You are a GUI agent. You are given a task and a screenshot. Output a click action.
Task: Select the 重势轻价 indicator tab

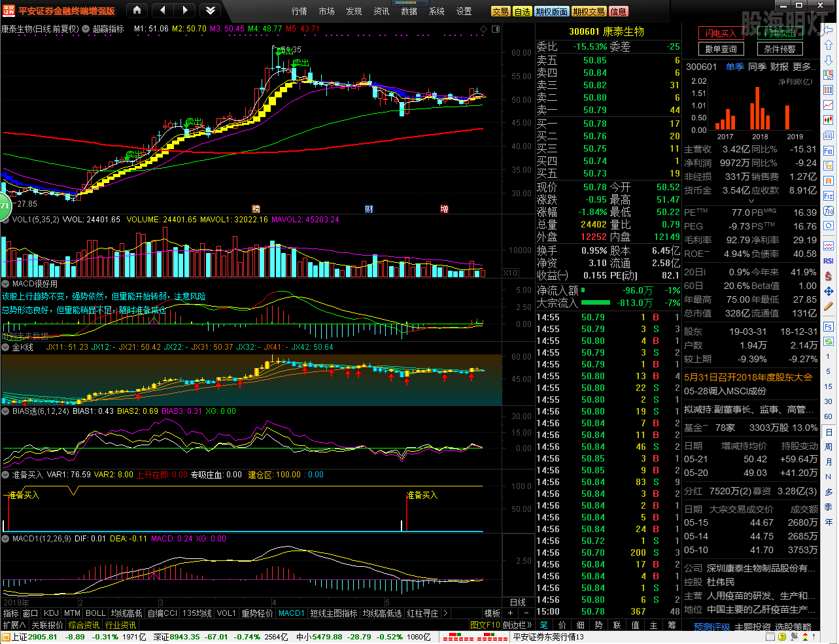pos(257,613)
